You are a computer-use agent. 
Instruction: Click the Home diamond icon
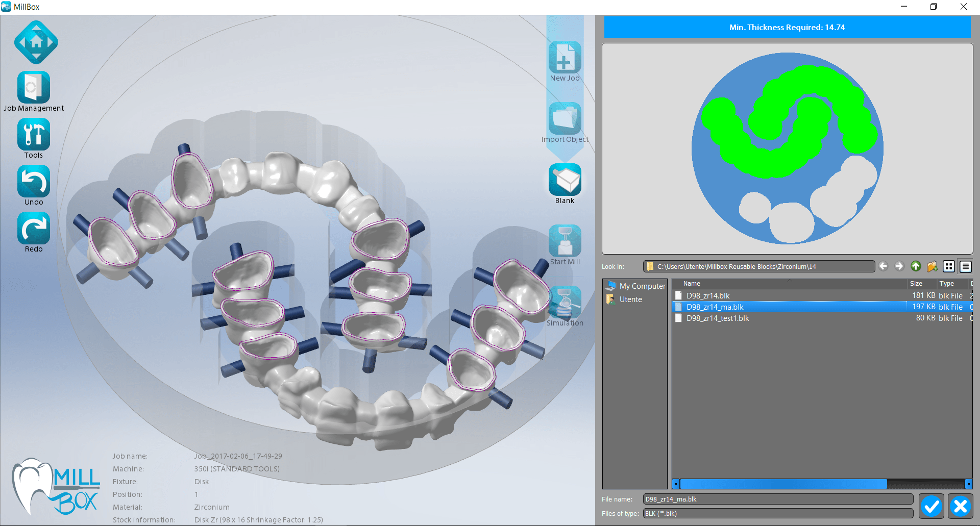[x=36, y=42]
